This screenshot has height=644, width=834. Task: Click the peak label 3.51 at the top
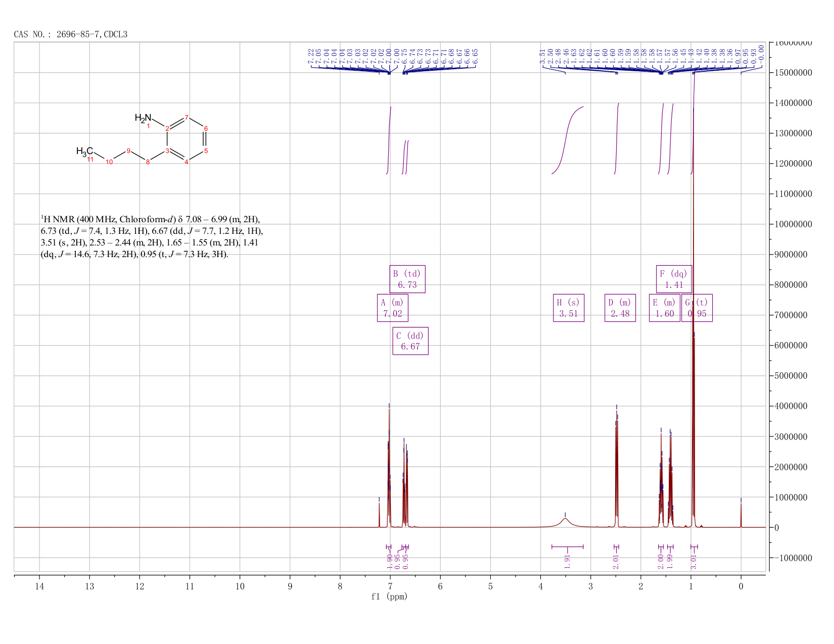[x=542, y=57]
